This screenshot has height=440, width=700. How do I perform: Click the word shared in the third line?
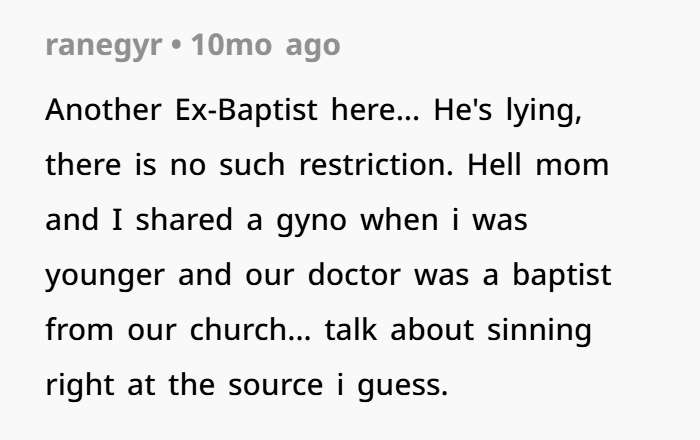click(184, 220)
